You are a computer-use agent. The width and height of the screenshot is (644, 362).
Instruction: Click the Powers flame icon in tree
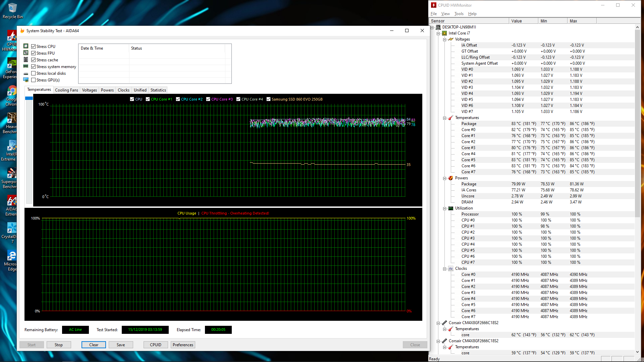pos(450,178)
